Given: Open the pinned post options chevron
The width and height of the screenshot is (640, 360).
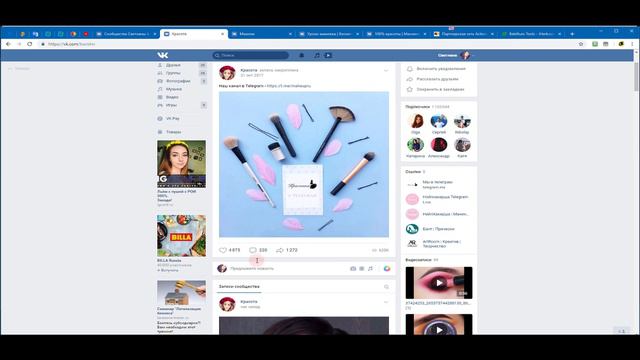Looking at the screenshot, I should point(386,71).
